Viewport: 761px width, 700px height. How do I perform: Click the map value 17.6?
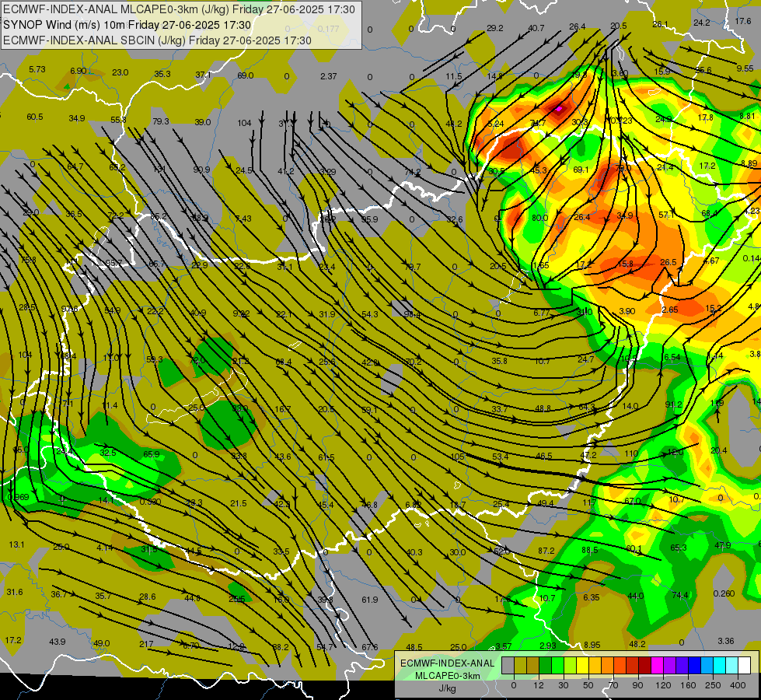[x=743, y=21]
